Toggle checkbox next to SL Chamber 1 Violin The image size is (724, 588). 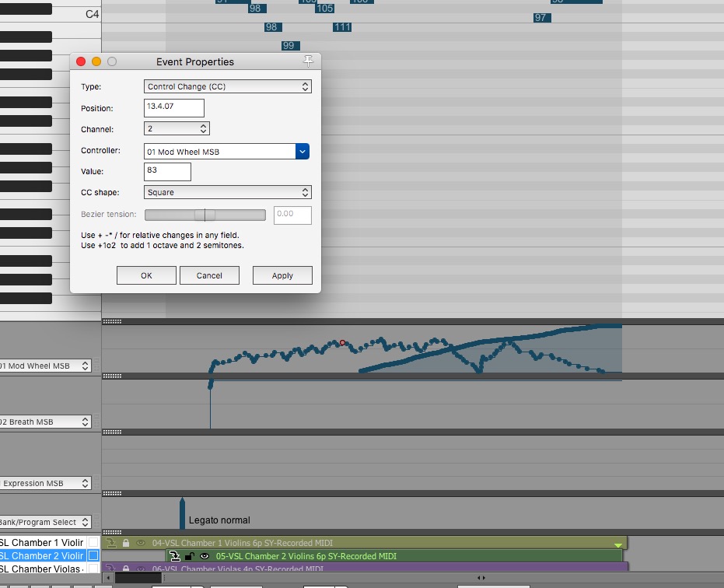(x=93, y=542)
